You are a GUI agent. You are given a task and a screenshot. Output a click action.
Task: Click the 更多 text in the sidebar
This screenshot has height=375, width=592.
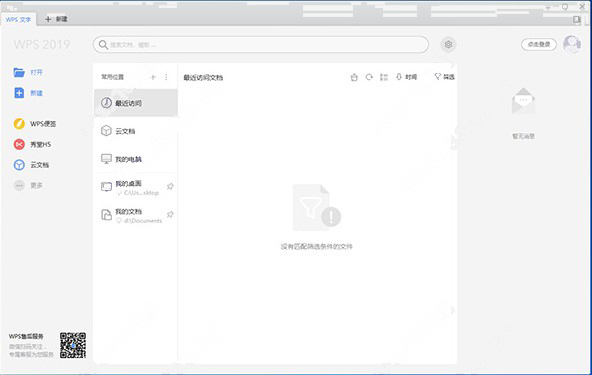pos(37,185)
